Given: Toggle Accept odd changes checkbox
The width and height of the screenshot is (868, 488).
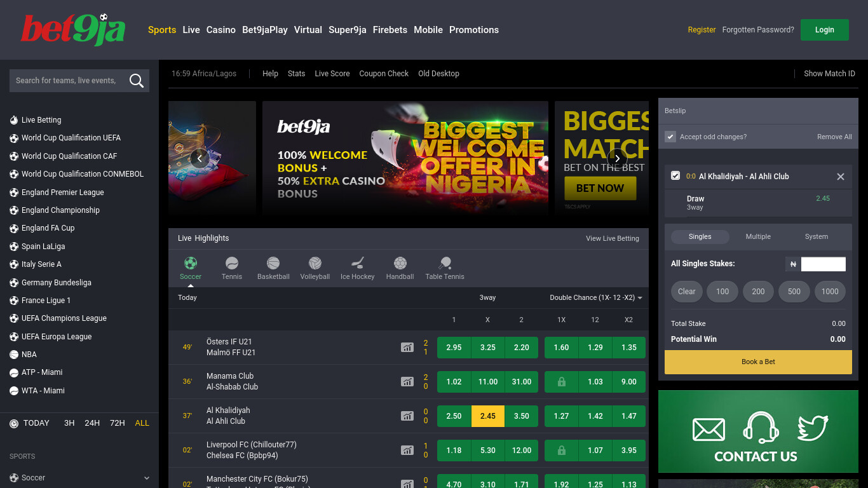Looking at the screenshot, I should [670, 137].
